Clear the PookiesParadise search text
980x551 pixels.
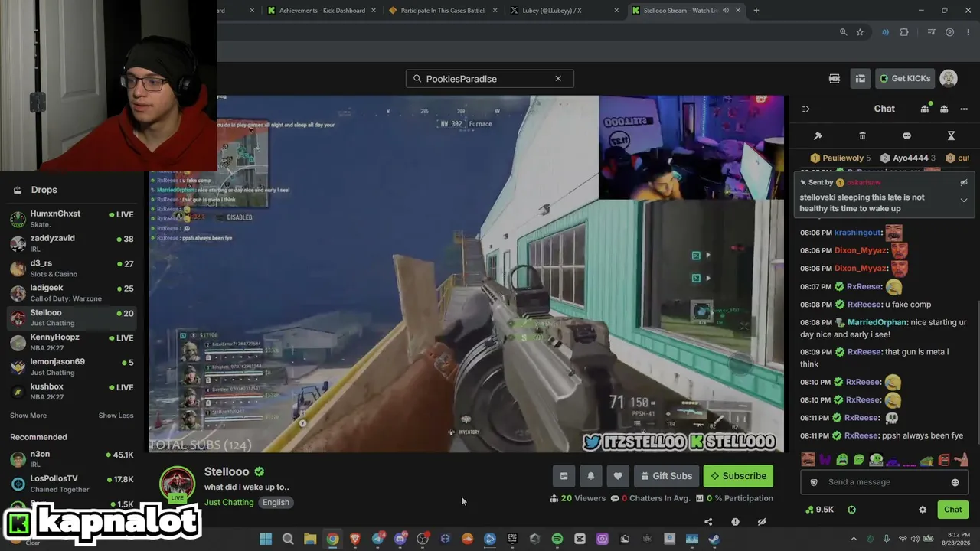coord(558,79)
